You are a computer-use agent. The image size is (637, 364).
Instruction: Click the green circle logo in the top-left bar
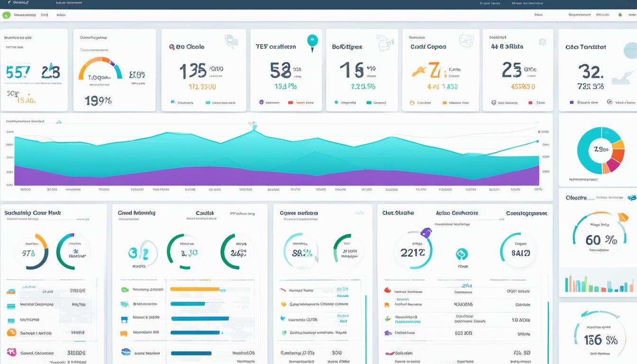[x=6, y=15]
